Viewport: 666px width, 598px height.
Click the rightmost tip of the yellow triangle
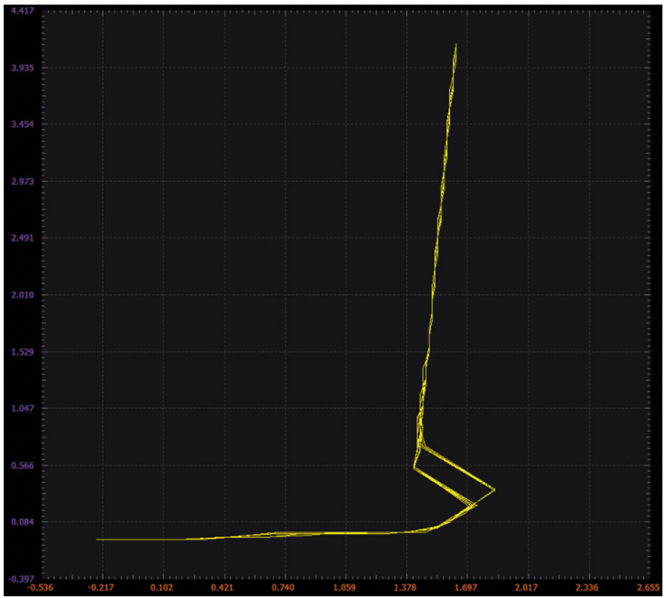pyautogui.click(x=495, y=489)
